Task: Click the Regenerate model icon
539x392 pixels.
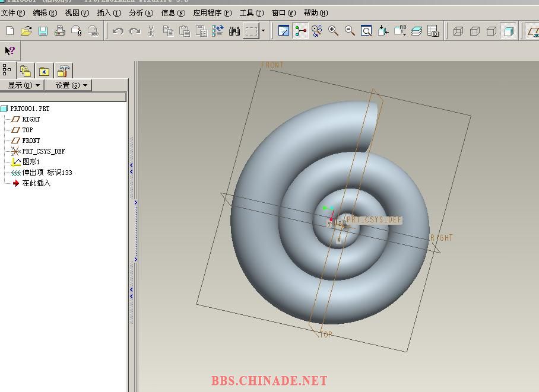Action: (218, 31)
